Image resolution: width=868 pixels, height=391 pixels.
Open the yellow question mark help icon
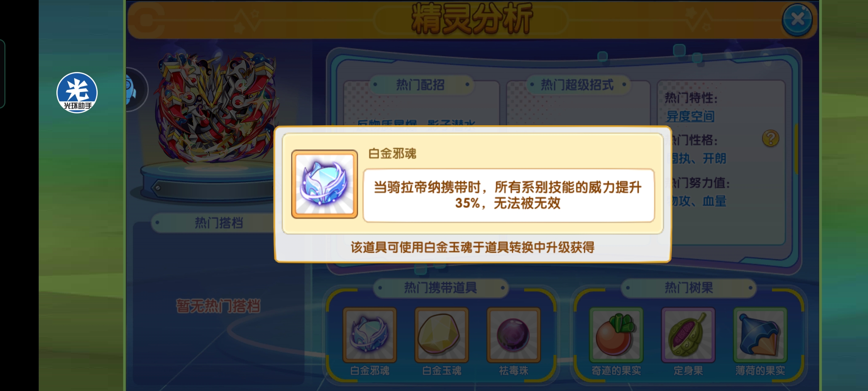[770, 138]
